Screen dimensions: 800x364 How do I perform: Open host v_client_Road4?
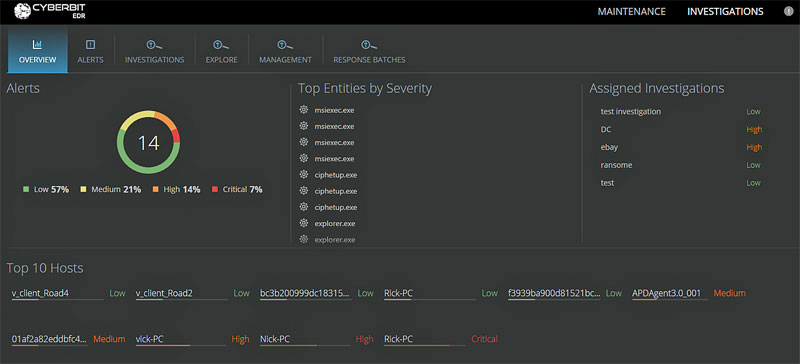(x=40, y=293)
